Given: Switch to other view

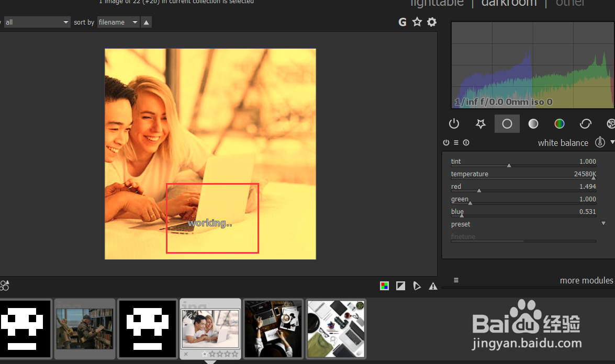Looking at the screenshot, I should 571,3.
